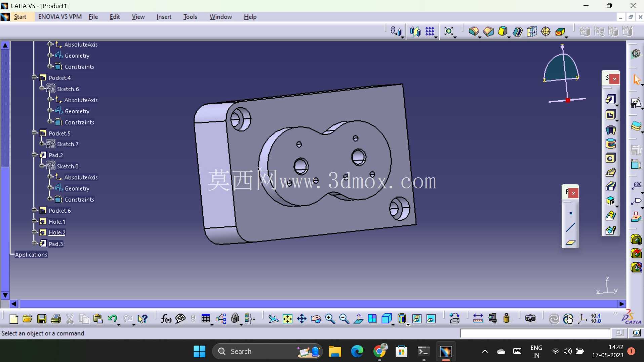Close the floating Sketch-Based Features toolbar
644x362 pixels.
tap(614, 79)
